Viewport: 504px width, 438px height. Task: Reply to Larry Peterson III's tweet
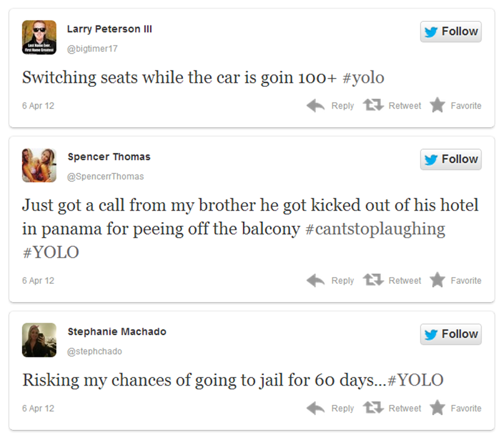(x=331, y=106)
